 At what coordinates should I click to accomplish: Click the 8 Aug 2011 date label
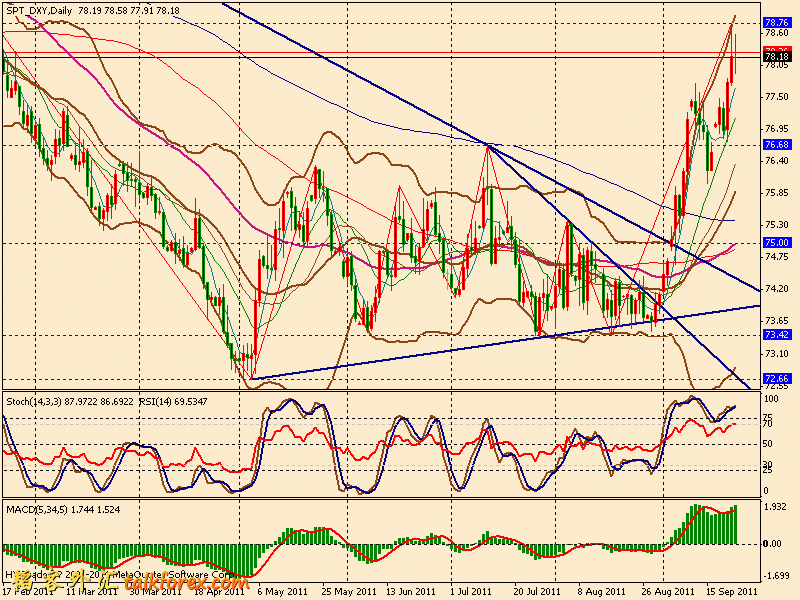click(601, 592)
